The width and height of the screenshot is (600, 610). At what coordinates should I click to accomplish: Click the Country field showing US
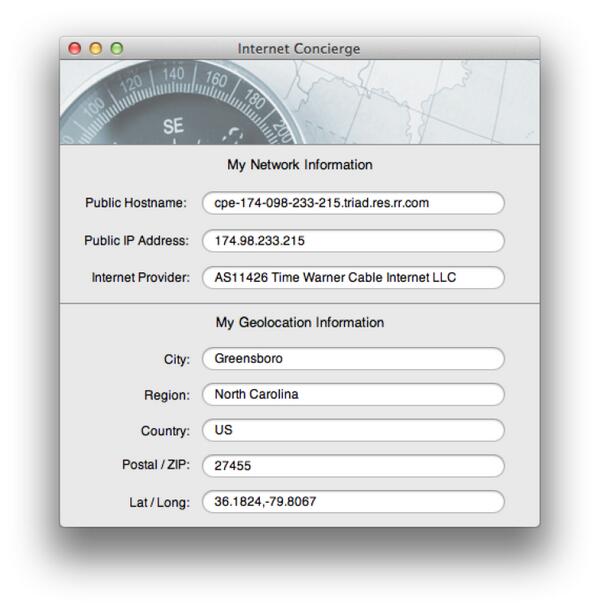click(x=353, y=430)
